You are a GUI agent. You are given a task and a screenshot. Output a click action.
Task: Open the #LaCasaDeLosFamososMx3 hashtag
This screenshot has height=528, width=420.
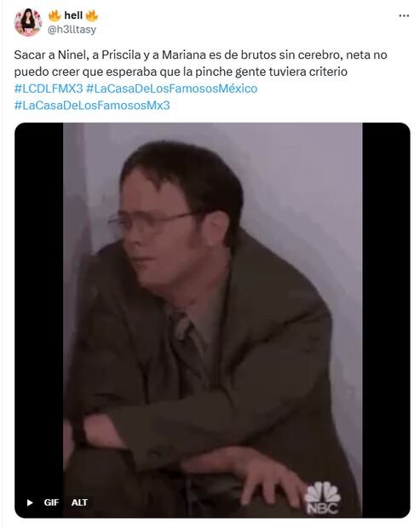point(92,106)
